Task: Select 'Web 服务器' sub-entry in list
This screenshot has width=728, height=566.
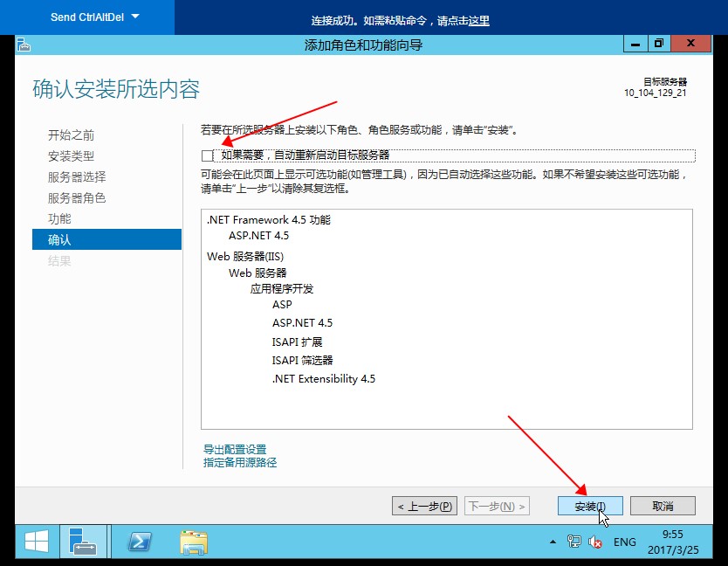Action: pyautogui.click(x=258, y=273)
